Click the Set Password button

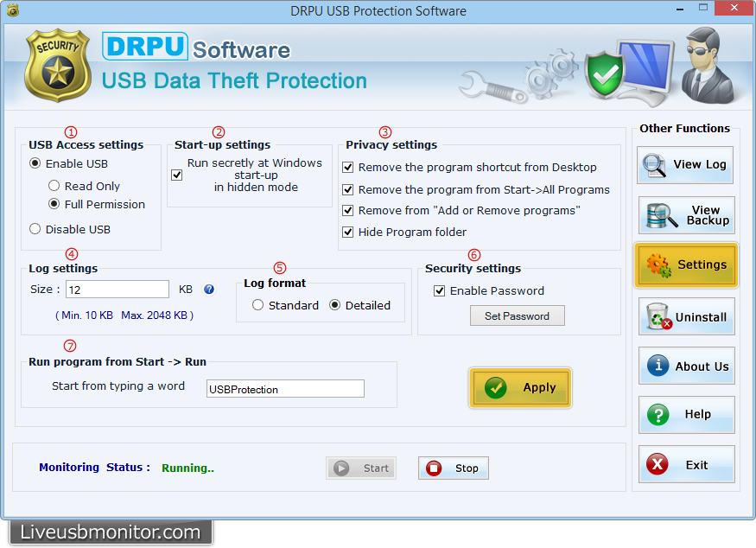pyautogui.click(x=518, y=316)
